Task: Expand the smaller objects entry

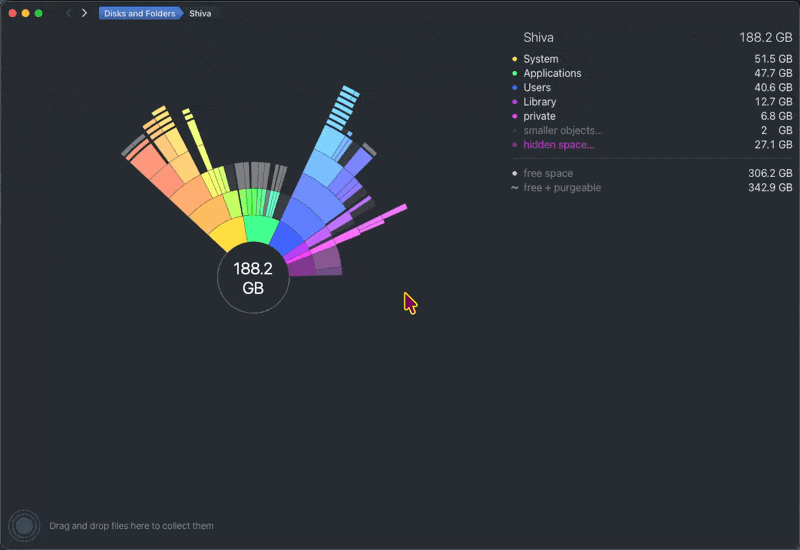Action: point(563,131)
